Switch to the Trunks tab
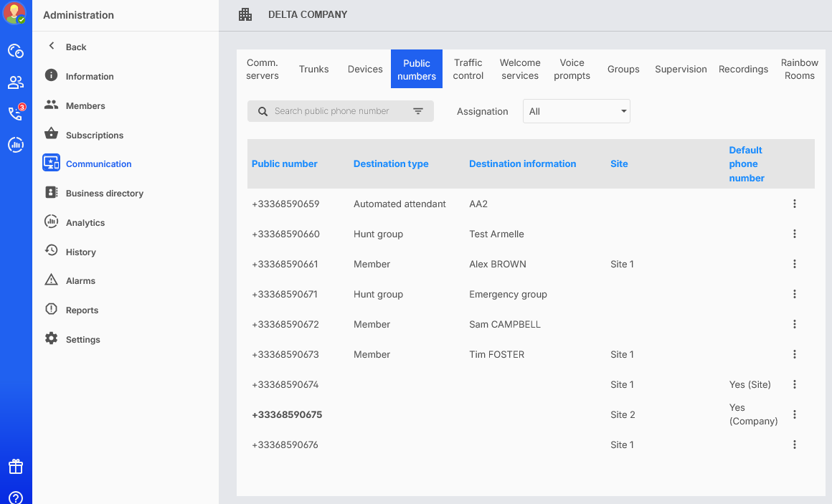 313,70
